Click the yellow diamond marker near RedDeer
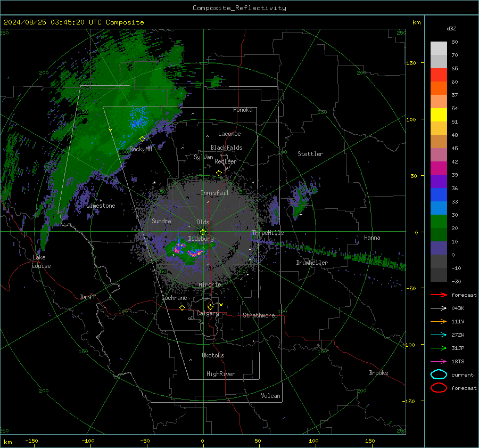479x448 pixels. pyautogui.click(x=219, y=173)
